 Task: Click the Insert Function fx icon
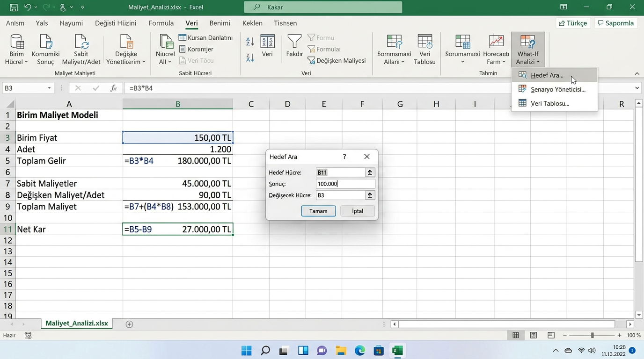tap(113, 88)
